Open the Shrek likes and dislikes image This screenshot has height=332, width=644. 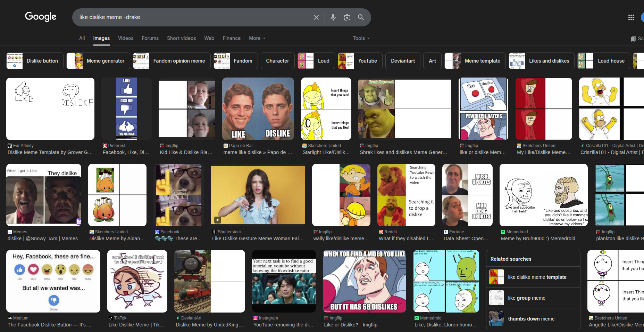(x=405, y=109)
